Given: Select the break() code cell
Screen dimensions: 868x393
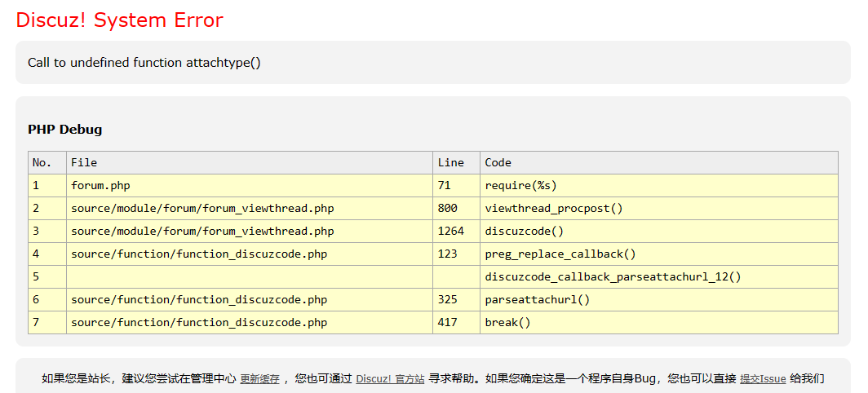Looking at the screenshot, I should tap(507, 323).
